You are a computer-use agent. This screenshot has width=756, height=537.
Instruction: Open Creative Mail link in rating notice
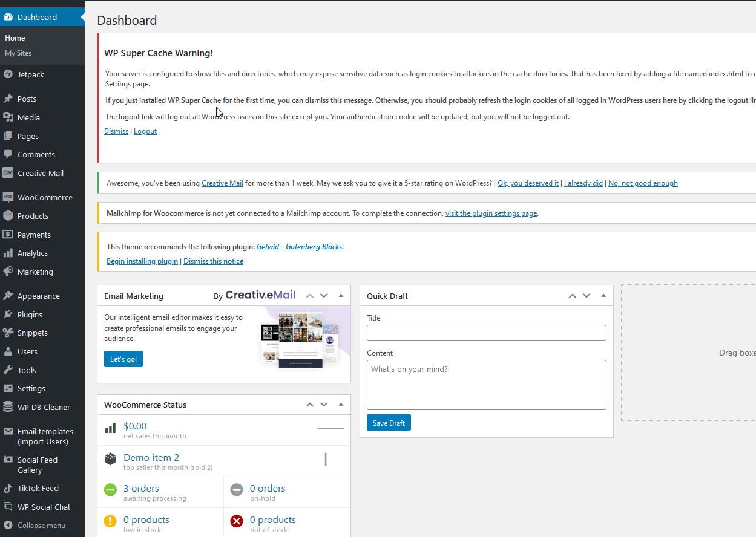222,183
